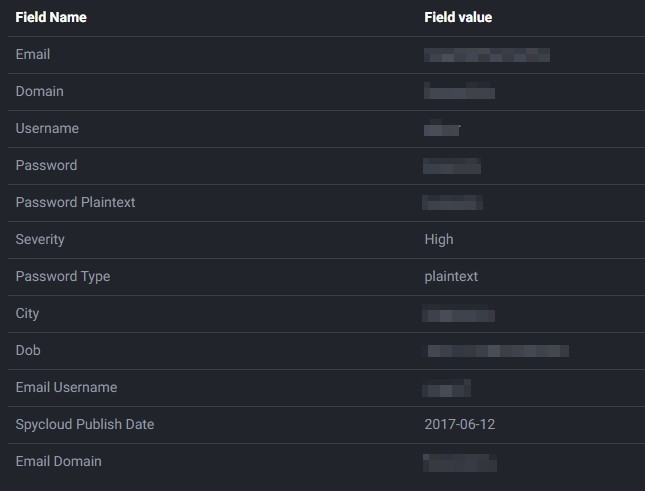Select the Password field label
This screenshot has width=645, height=491.
[x=46, y=165]
